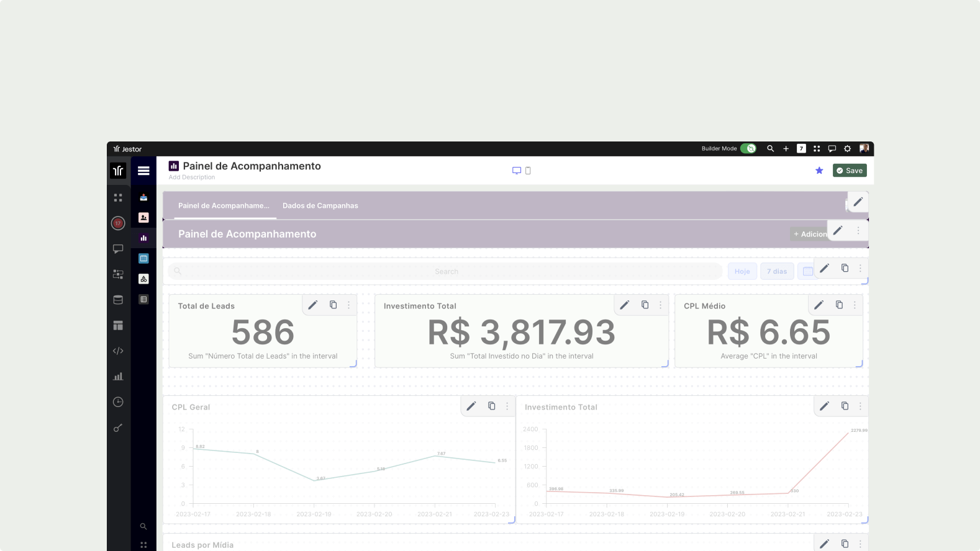Edit the tabs component with its pencil icon
The width and height of the screenshot is (980, 551).
click(x=858, y=202)
